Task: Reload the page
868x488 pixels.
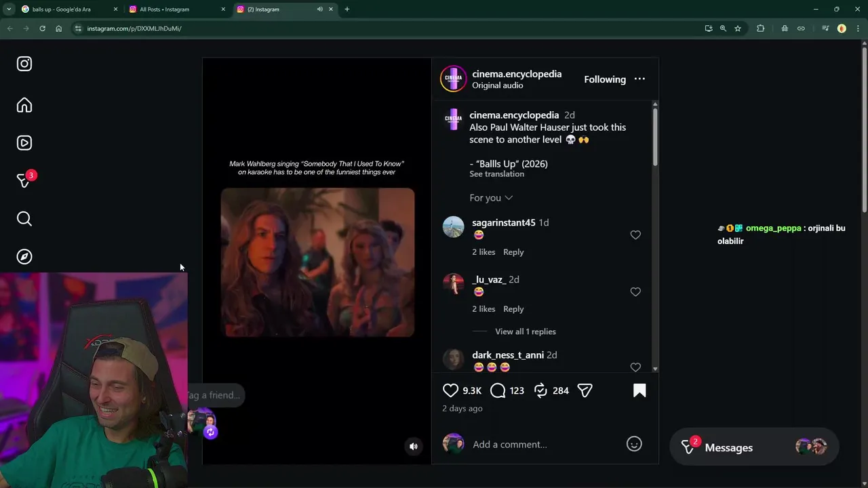Action: (x=42, y=28)
